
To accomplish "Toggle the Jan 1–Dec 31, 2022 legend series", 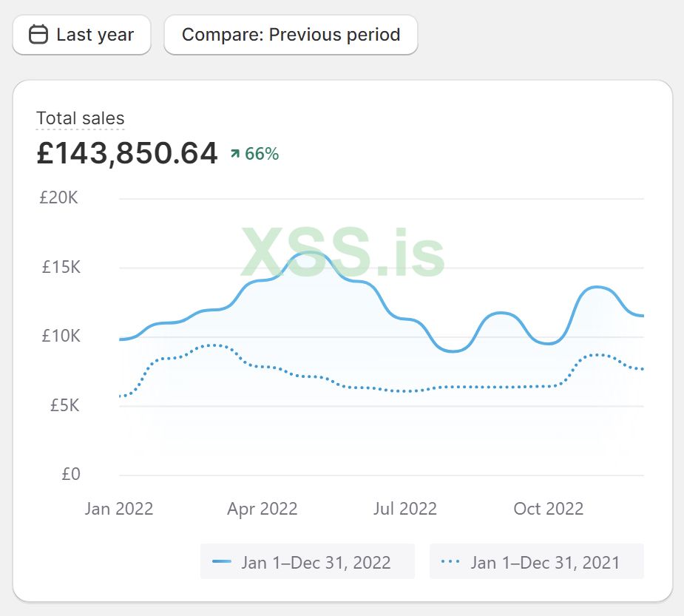I will pos(307,562).
